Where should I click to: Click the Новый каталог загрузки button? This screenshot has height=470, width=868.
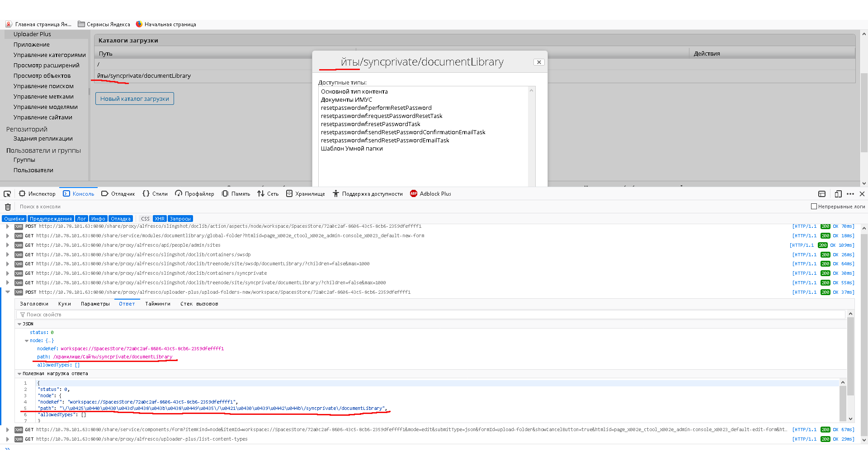[x=135, y=99]
